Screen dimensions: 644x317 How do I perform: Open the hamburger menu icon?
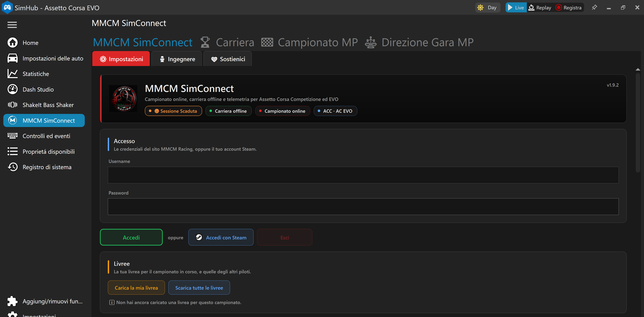point(12,25)
